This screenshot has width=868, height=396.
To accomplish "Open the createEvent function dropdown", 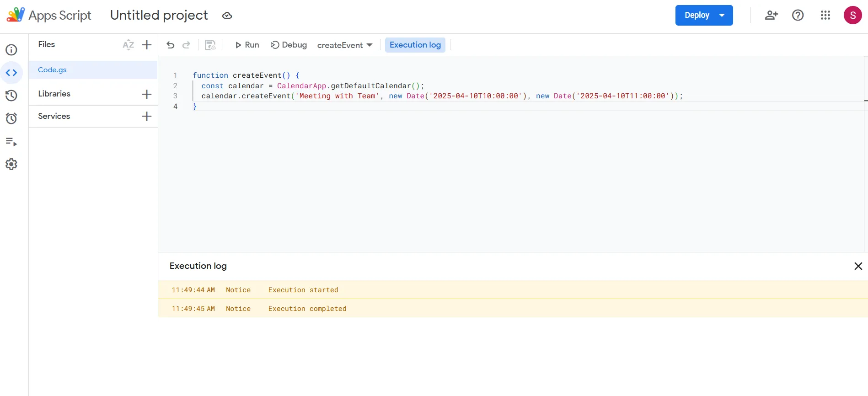I will [345, 45].
